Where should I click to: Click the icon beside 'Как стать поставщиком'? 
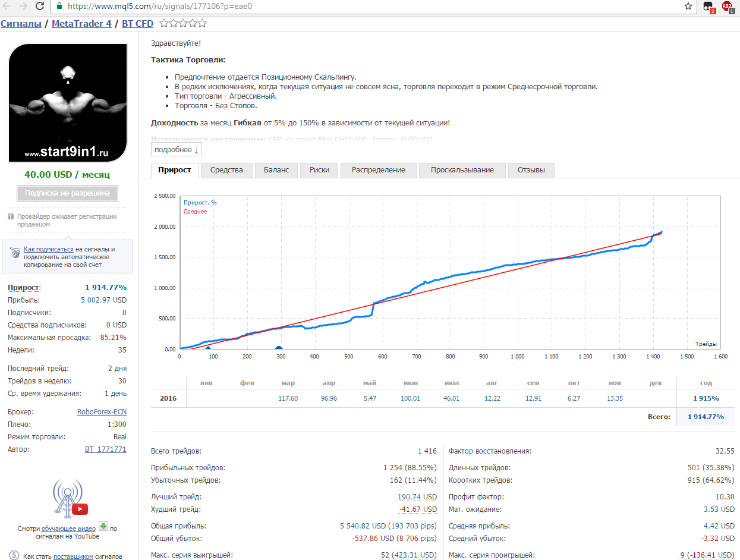pos(13,556)
